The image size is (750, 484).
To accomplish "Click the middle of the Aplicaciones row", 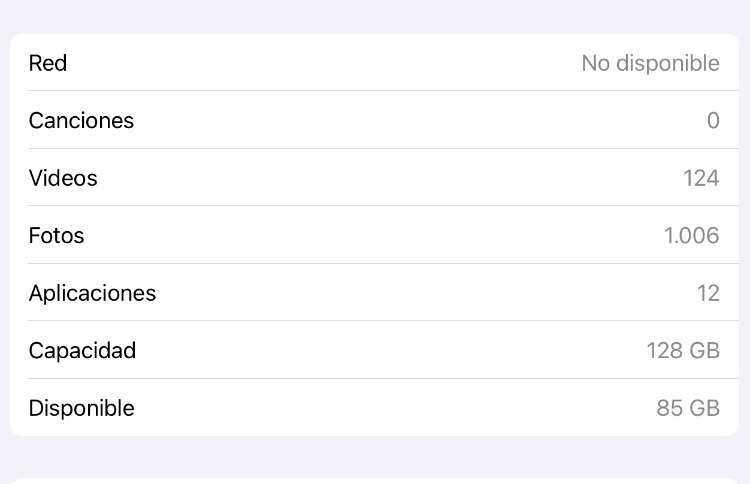I will pyautogui.click(x=375, y=292).
